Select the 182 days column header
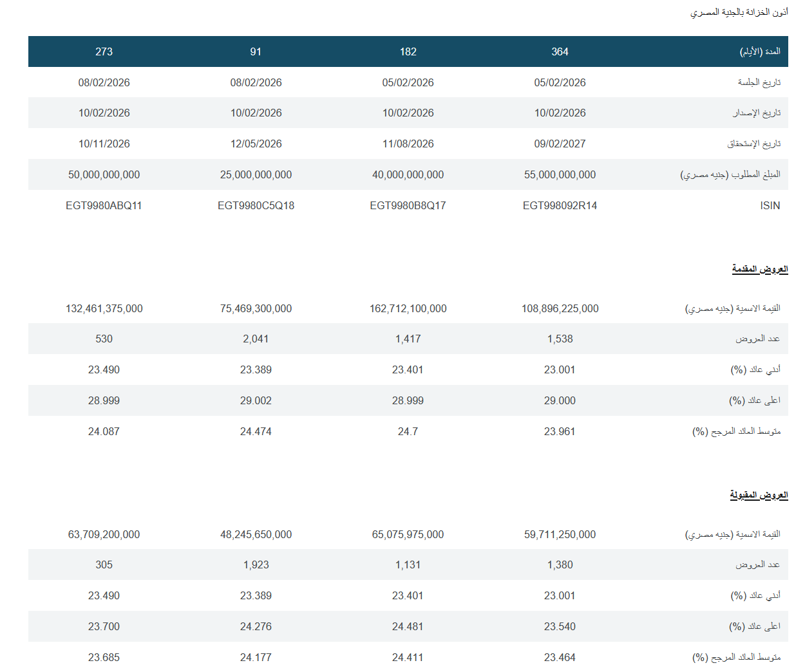Viewport: 805px width, 672px height. tap(408, 51)
